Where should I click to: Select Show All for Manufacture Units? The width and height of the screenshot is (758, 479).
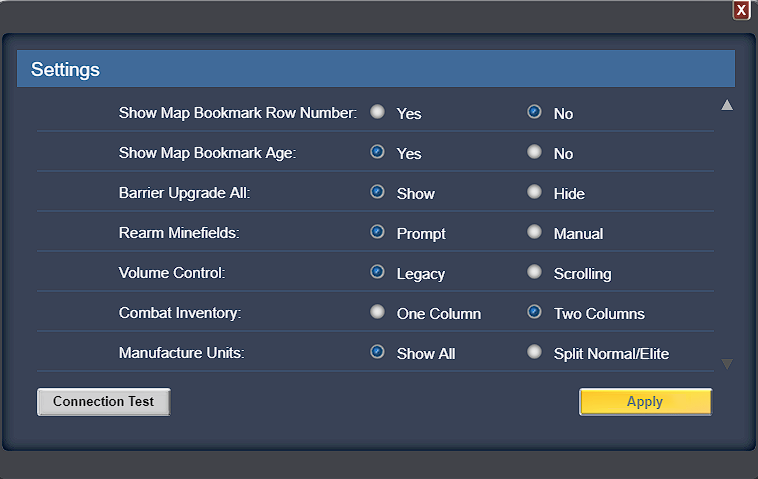[378, 352]
